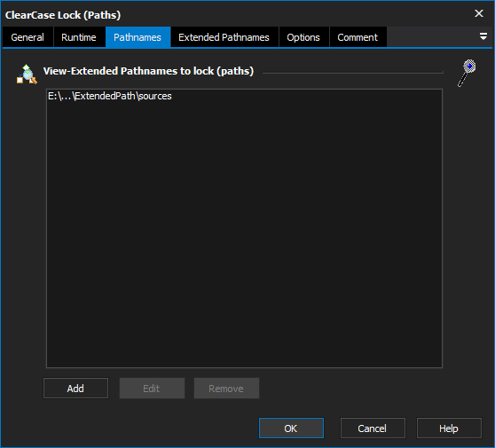Click Cancel to discard changes
This screenshot has width=495, height=448.
373,428
